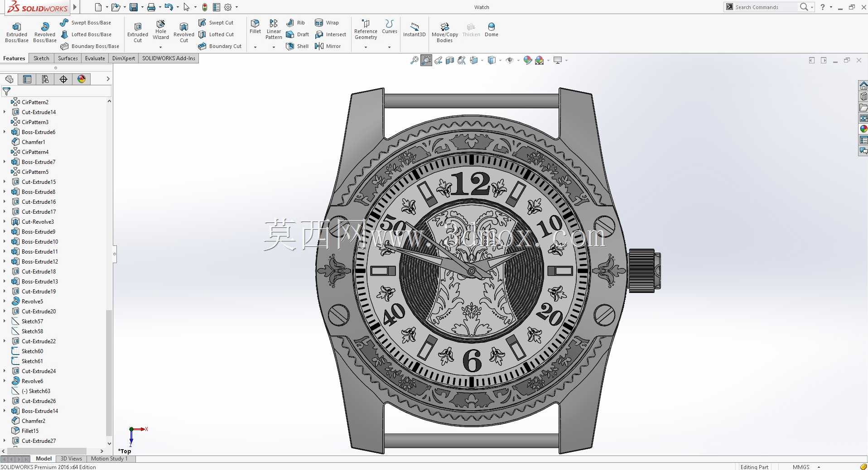Switch to the Surfaces tab
This screenshot has width=868, height=470.
tap(68, 58)
